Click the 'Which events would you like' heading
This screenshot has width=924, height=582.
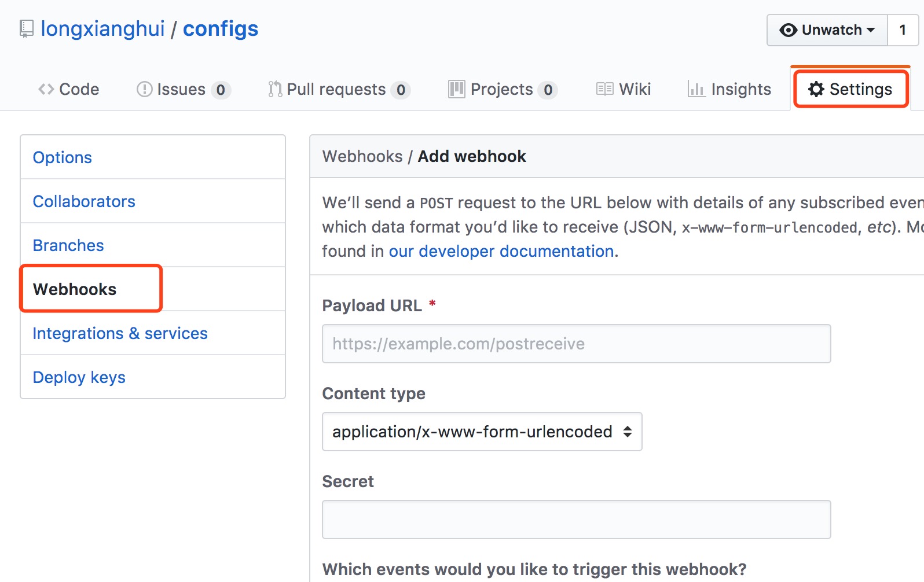click(x=534, y=569)
